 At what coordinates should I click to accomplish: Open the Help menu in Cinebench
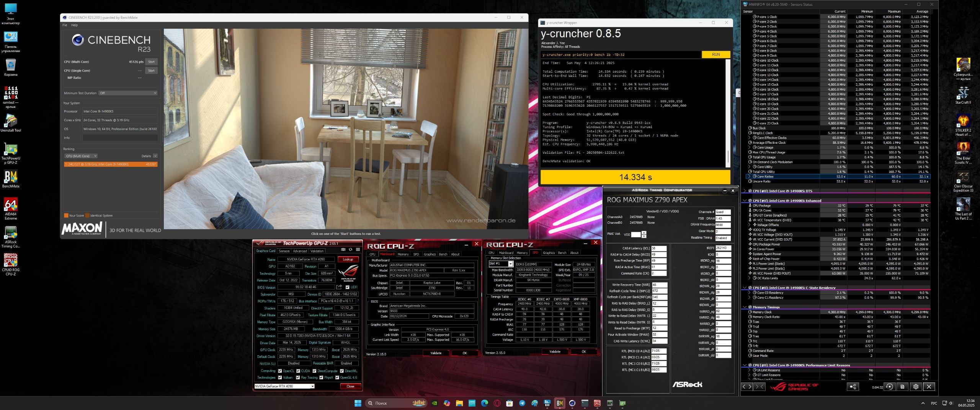pos(75,25)
